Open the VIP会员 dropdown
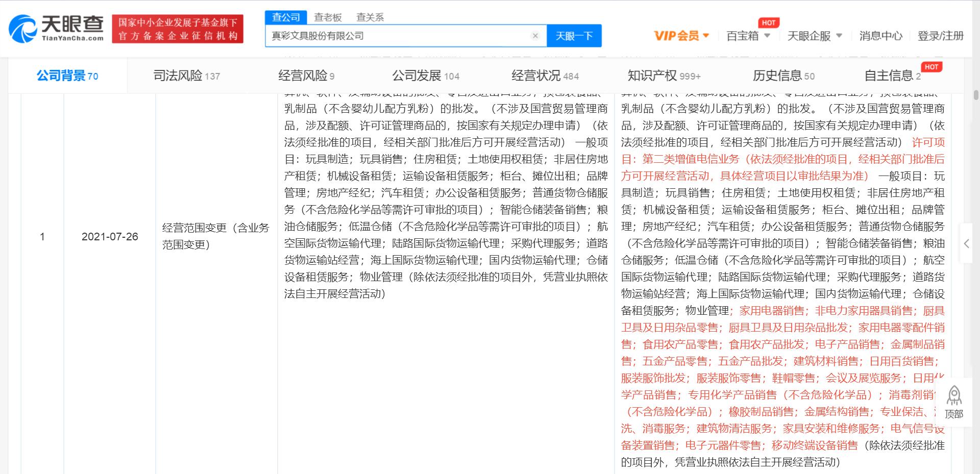The image size is (980, 474). pyautogui.click(x=680, y=36)
